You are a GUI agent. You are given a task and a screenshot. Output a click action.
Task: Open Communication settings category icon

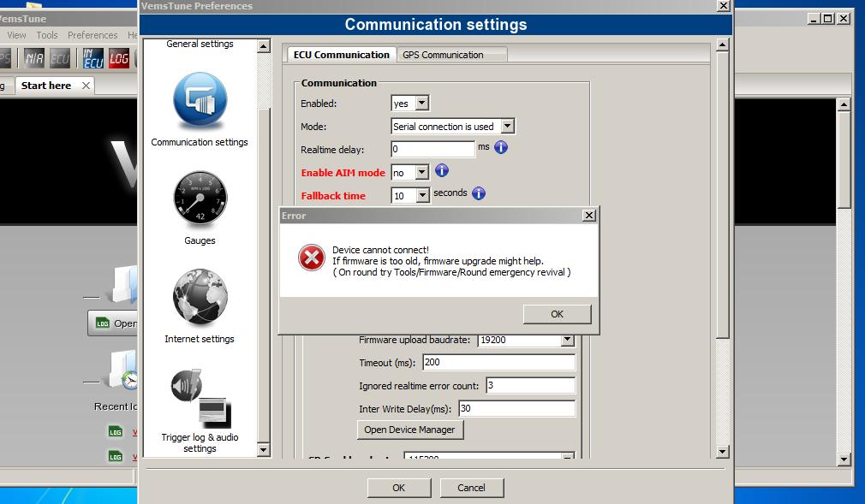[200, 100]
